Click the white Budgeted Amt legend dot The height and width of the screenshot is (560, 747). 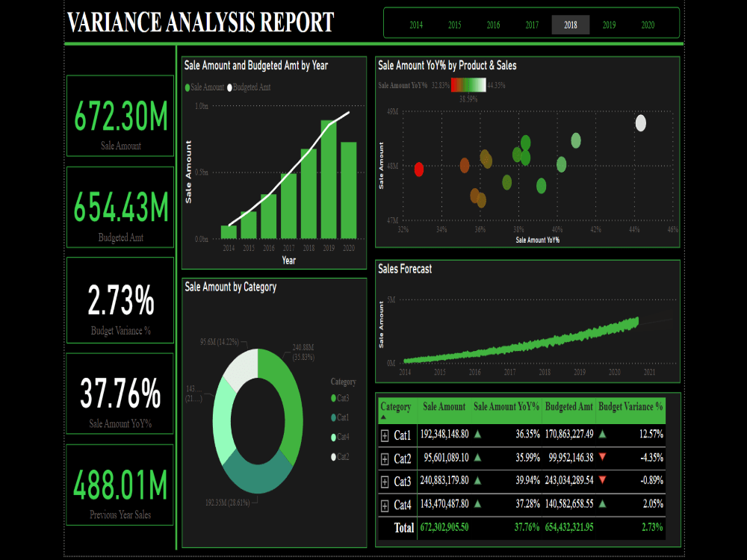click(x=229, y=87)
